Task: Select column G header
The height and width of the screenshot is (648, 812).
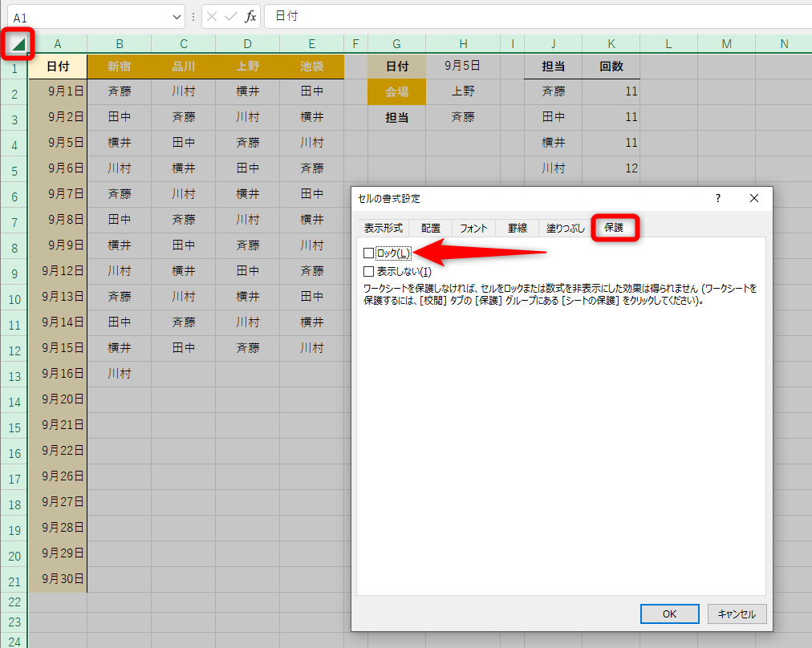Action: [396, 44]
